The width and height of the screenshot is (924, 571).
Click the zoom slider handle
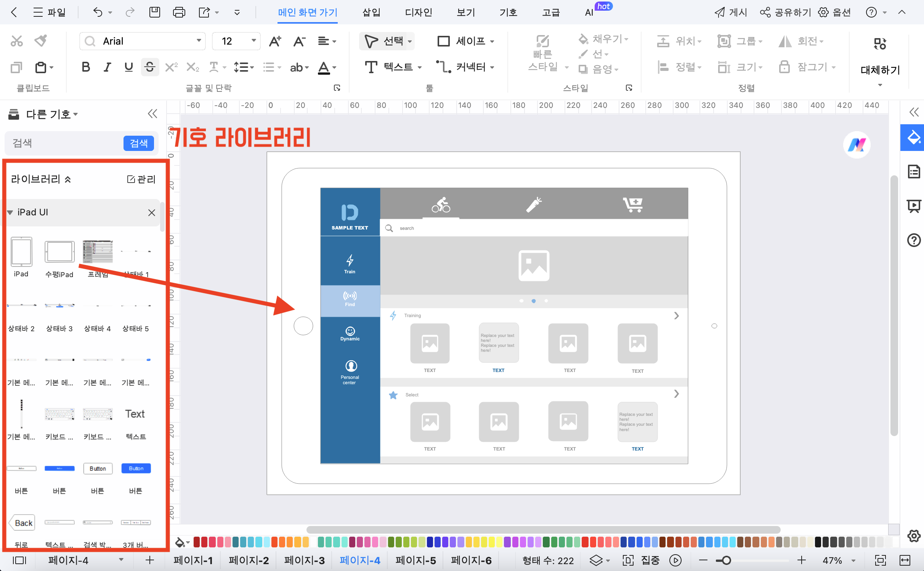[726, 560]
